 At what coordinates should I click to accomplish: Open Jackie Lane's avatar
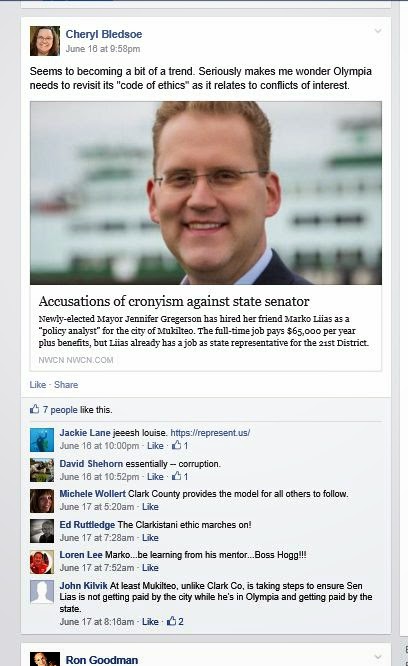click(x=42, y=440)
